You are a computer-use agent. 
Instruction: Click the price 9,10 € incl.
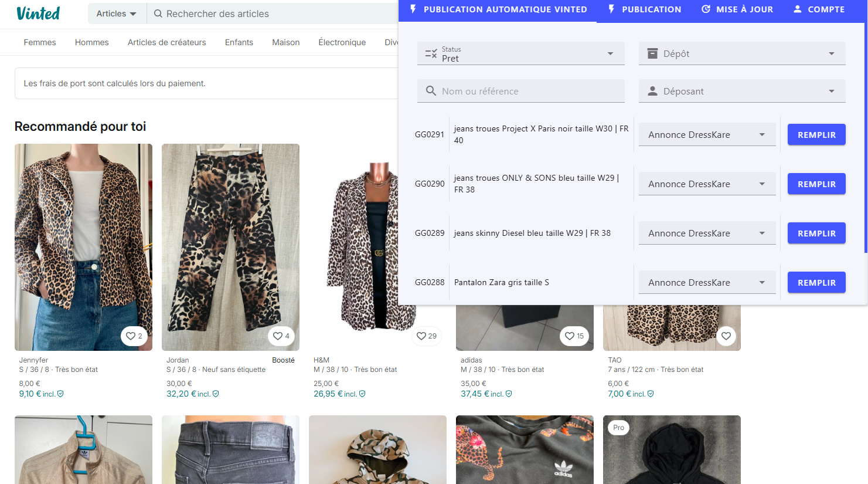coord(37,394)
